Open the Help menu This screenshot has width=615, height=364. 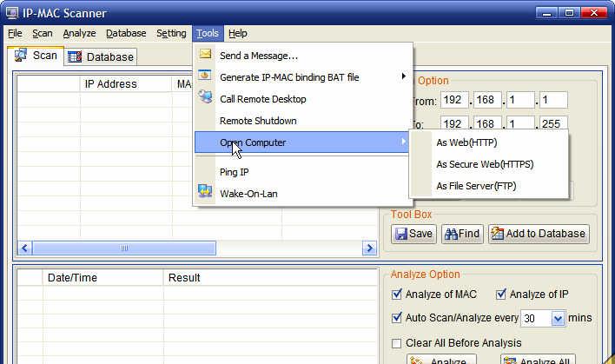click(238, 33)
